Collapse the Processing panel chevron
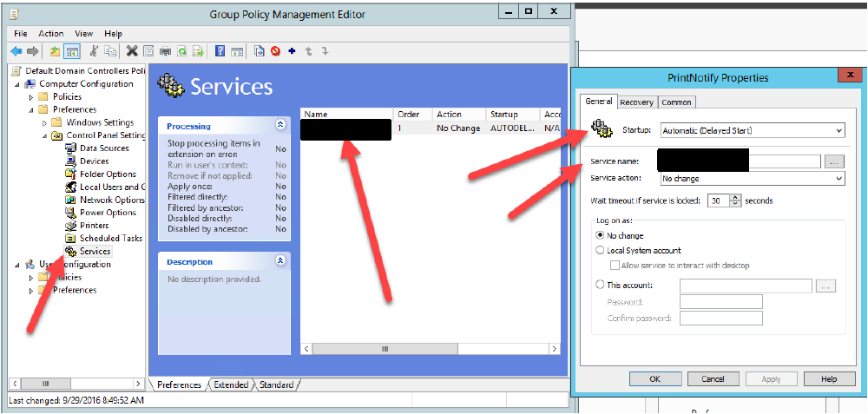This screenshot has height=414, width=868. click(x=280, y=125)
